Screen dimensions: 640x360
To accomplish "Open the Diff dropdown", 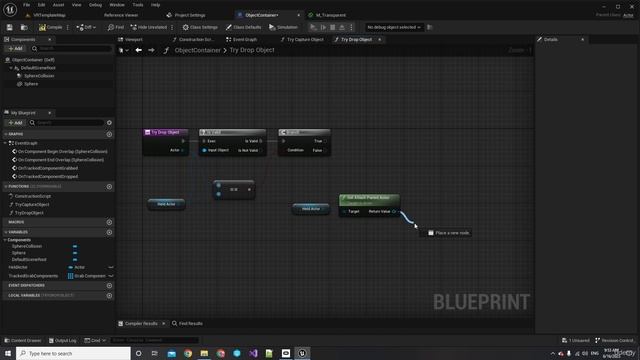I will pyautogui.click(x=86, y=27).
